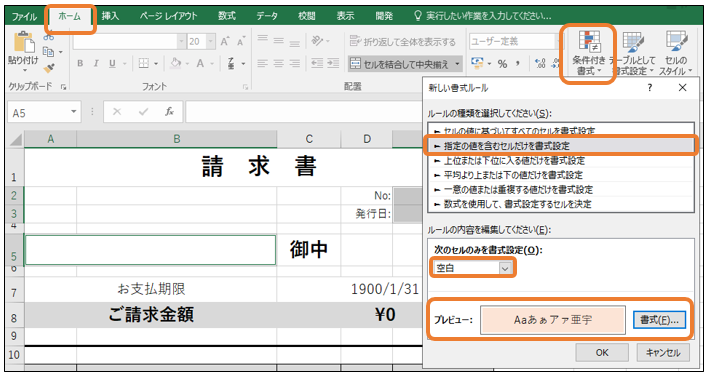Open Clipboard group dialog launcher
This screenshot has width=708, height=378.
click(64, 87)
